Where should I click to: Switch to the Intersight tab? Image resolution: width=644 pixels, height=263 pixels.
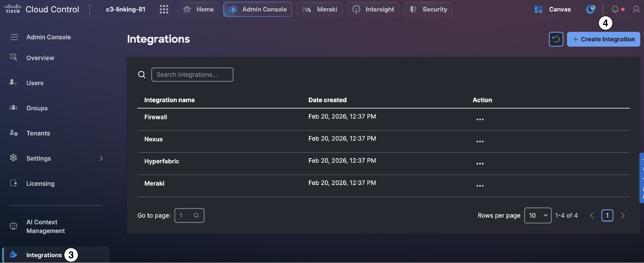(373, 9)
